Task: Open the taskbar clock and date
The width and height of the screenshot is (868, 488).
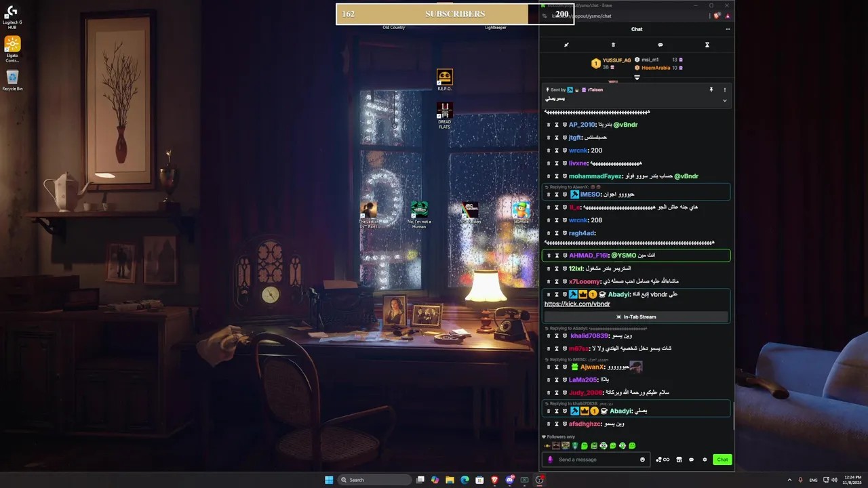Action: pos(852,480)
